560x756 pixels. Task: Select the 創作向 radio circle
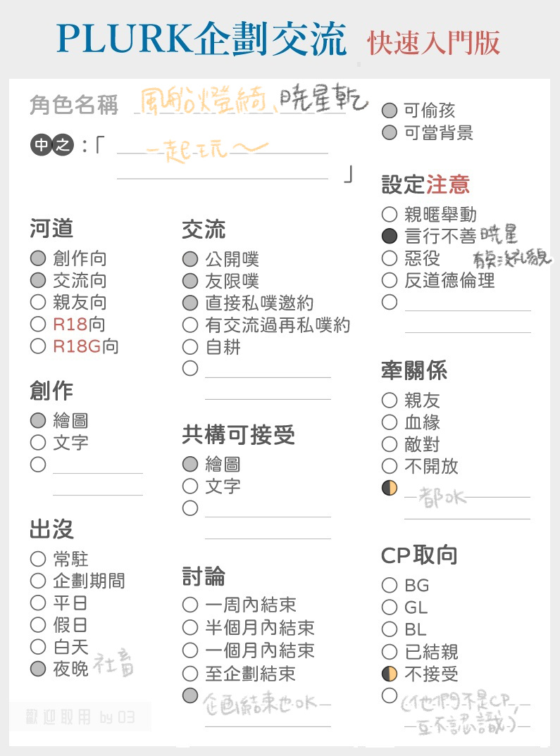pyautogui.click(x=38, y=258)
